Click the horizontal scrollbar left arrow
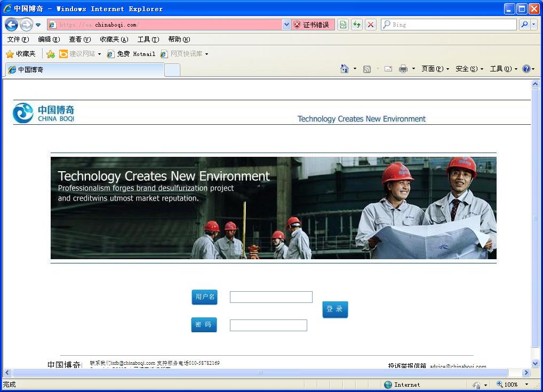 click(x=7, y=373)
